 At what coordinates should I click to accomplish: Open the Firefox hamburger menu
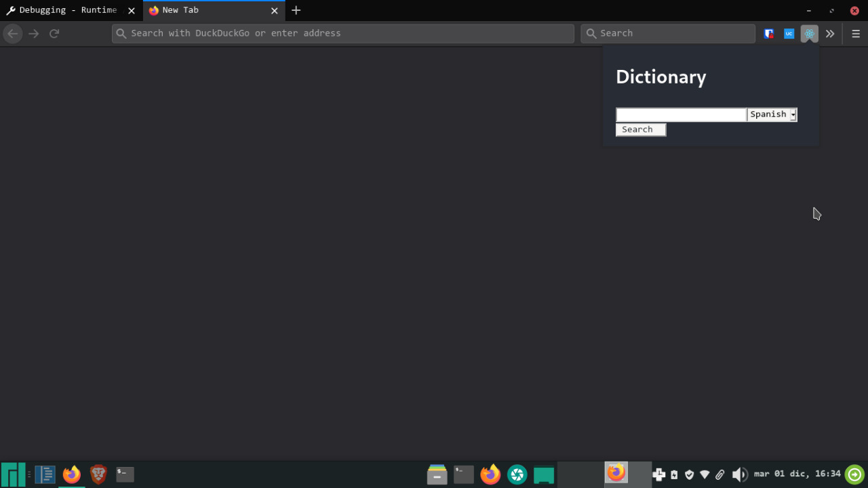856,33
